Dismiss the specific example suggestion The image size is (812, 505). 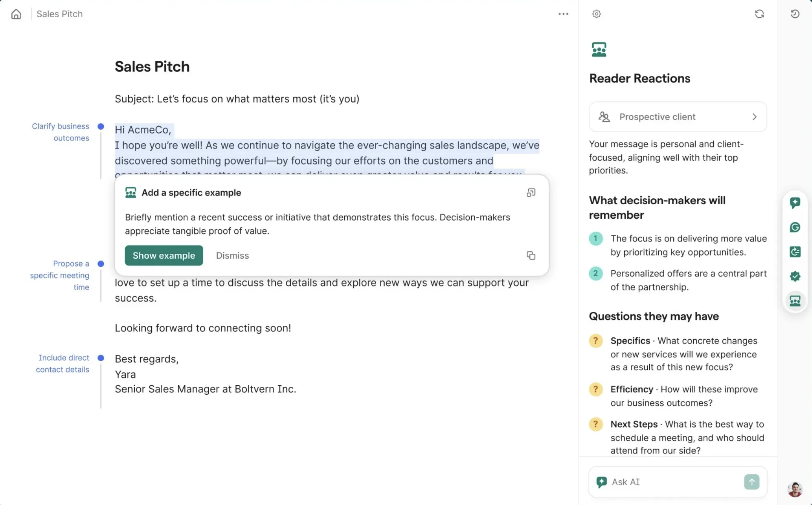pyautogui.click(x=232, y=256)
